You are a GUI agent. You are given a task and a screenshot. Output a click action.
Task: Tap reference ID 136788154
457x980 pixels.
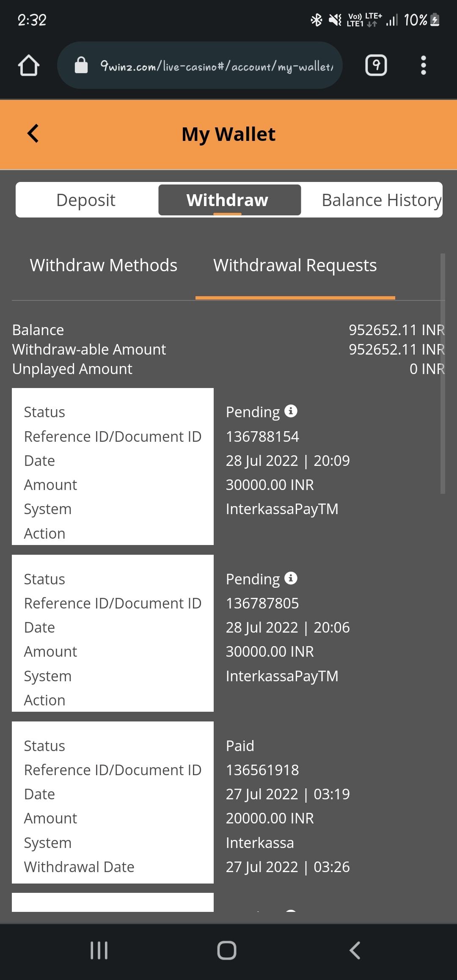click(262, 436)
